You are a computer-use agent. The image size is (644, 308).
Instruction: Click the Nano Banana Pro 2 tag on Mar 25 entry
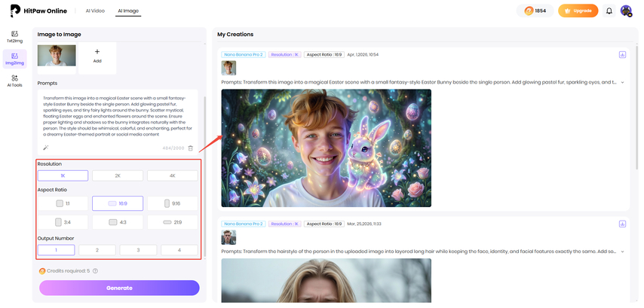pyautogui.click(x=243, y=224)
